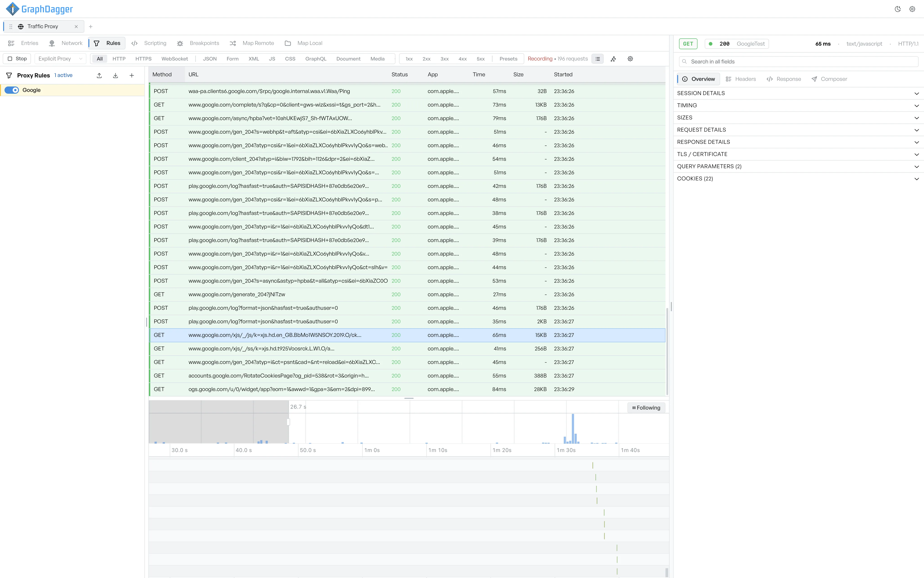Screen dimensions: 924x578
Task: Click the GET method badge in details
Action: click(x=688, y=44)
